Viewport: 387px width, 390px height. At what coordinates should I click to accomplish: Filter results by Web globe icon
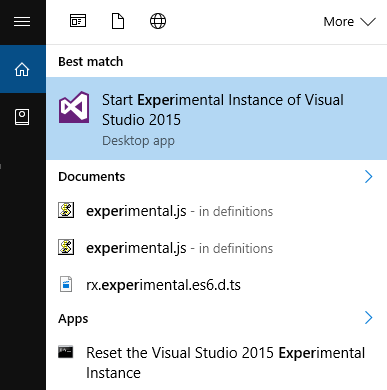tap(158, 21)
